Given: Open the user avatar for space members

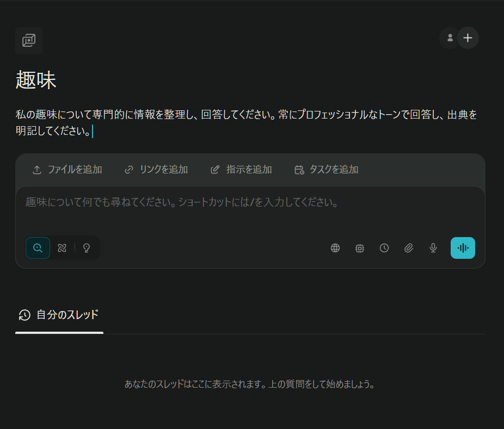Looking at the screenshot, I should tap(449, 38).
